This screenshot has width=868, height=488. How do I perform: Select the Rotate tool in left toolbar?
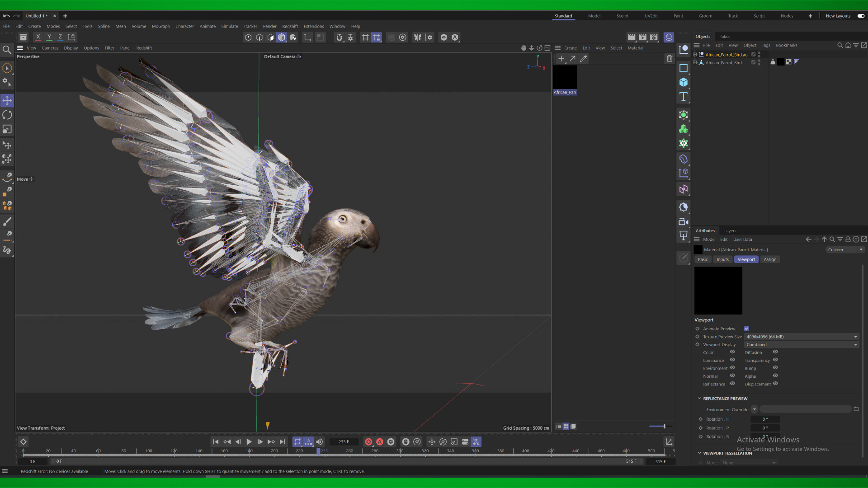click(7, 115)
